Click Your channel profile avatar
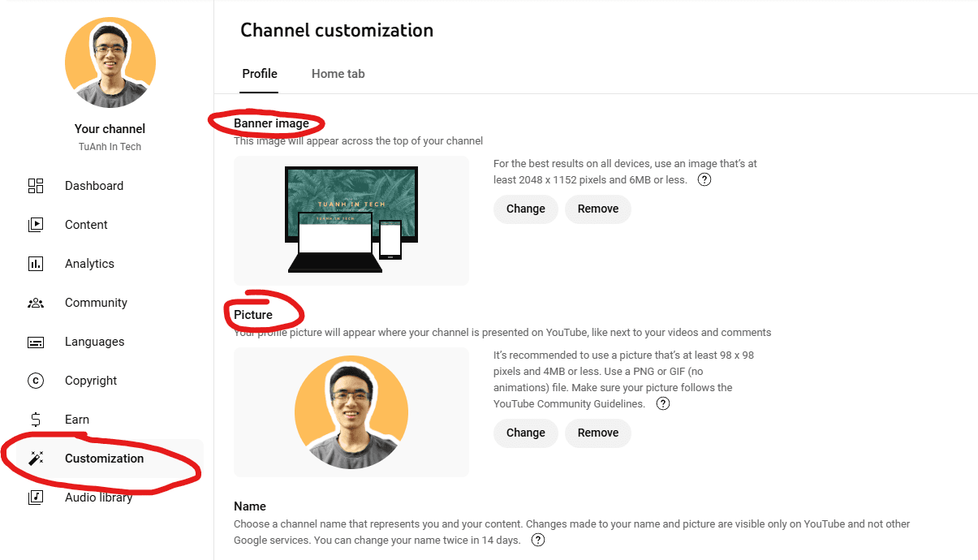This screenshot has width=978, height=560. (x=110, y=62)
